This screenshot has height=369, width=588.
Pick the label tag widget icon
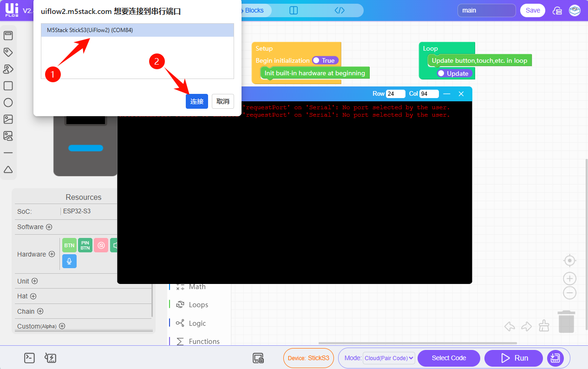(x=8, y=52)
